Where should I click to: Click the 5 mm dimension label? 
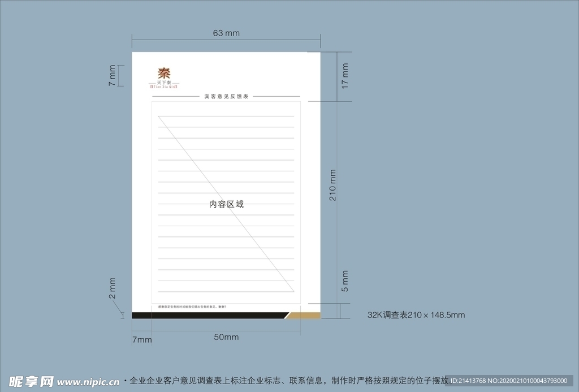(345, 281)
